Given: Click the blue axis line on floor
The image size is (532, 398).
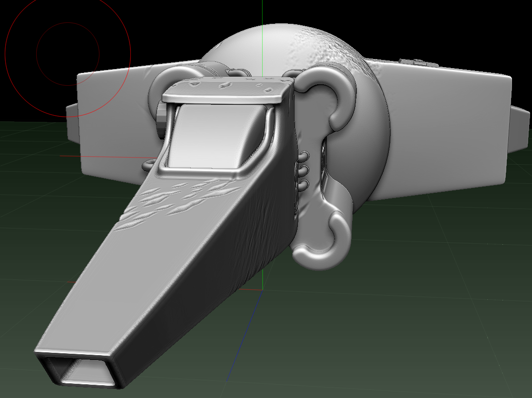Looking at the screenshot, I should pos(244,336).
